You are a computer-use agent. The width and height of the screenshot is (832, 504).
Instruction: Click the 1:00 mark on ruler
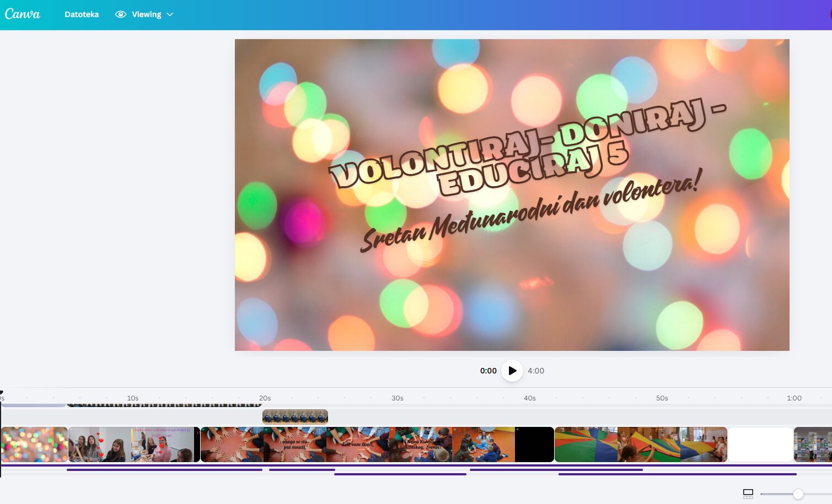[x=794, y=398]
